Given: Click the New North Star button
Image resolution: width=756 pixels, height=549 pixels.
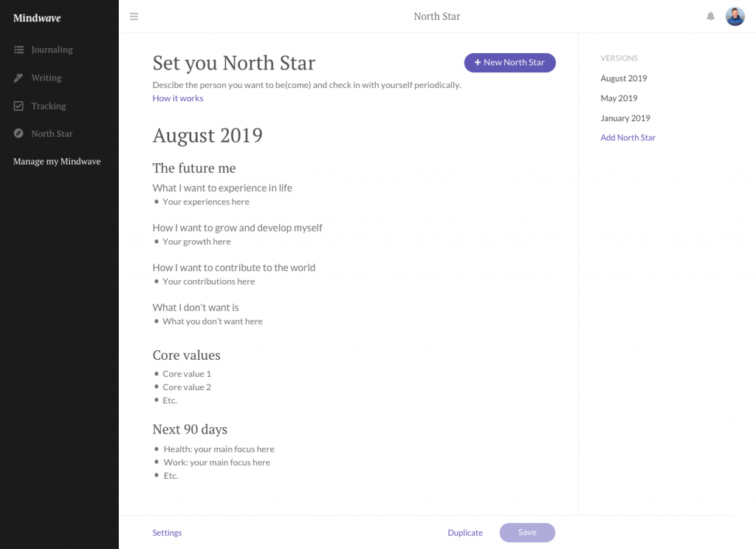Looking at the screenshot, I should coord(509,63).
